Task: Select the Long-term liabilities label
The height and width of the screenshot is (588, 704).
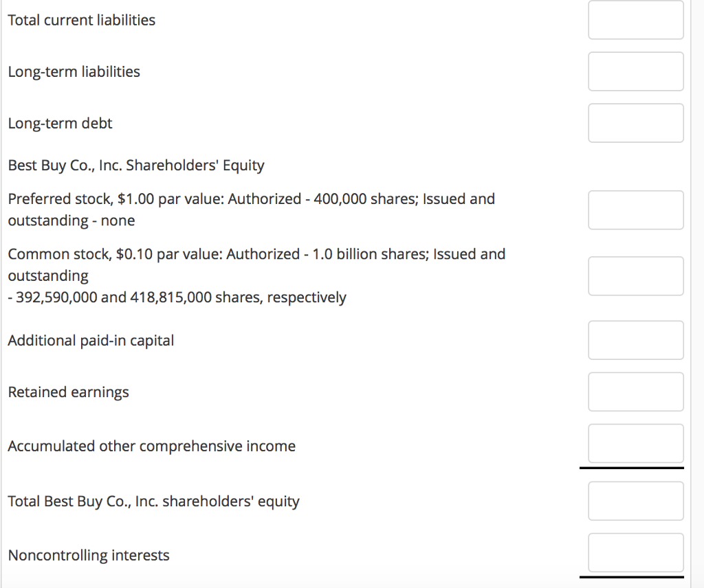Action: [x=74, y=71]
